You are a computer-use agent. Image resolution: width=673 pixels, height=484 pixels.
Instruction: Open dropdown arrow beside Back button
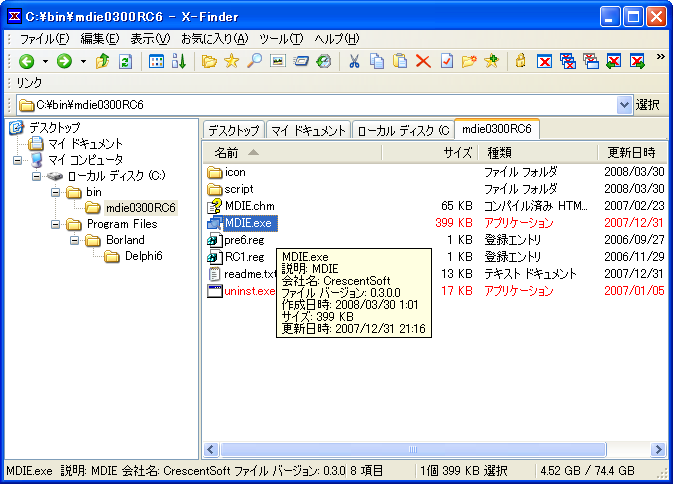[44, 62]
